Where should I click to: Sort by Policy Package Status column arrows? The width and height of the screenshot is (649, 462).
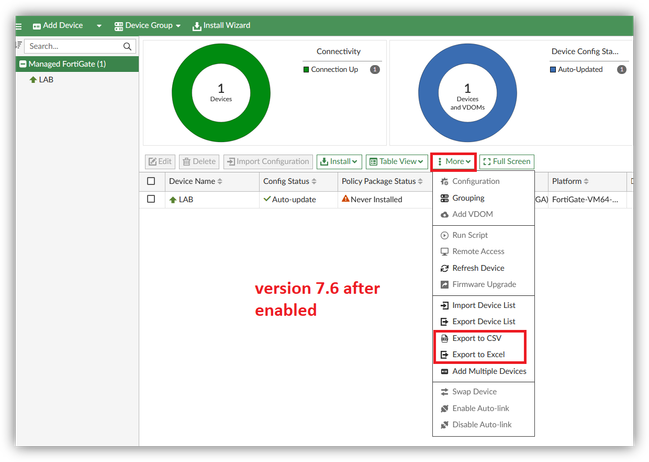(x=421, y=181)
